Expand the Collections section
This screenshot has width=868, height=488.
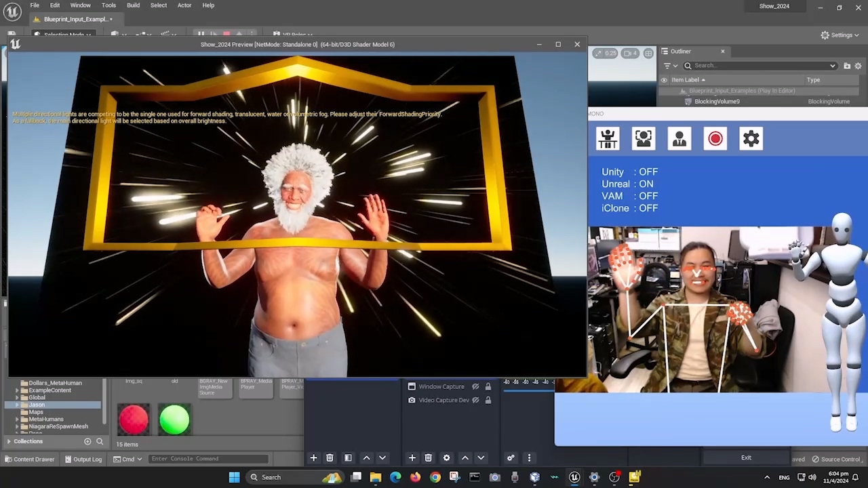(x=9, y=441)
